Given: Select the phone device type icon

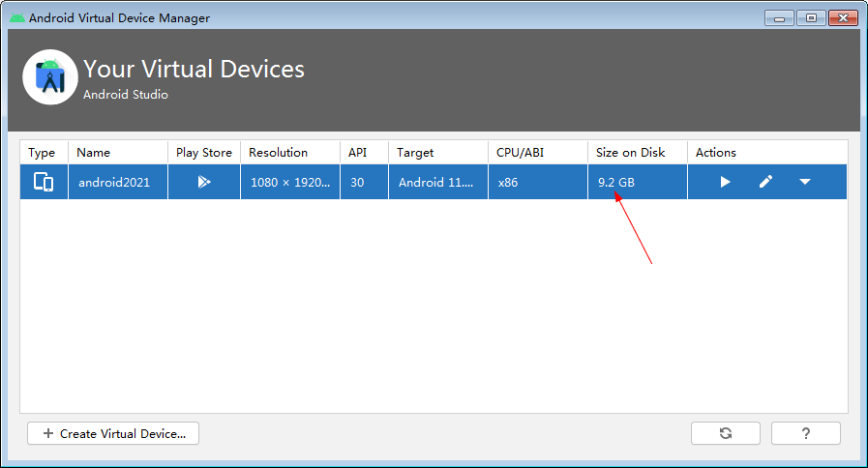Looking at the screenshot, I should coord(44,182).
